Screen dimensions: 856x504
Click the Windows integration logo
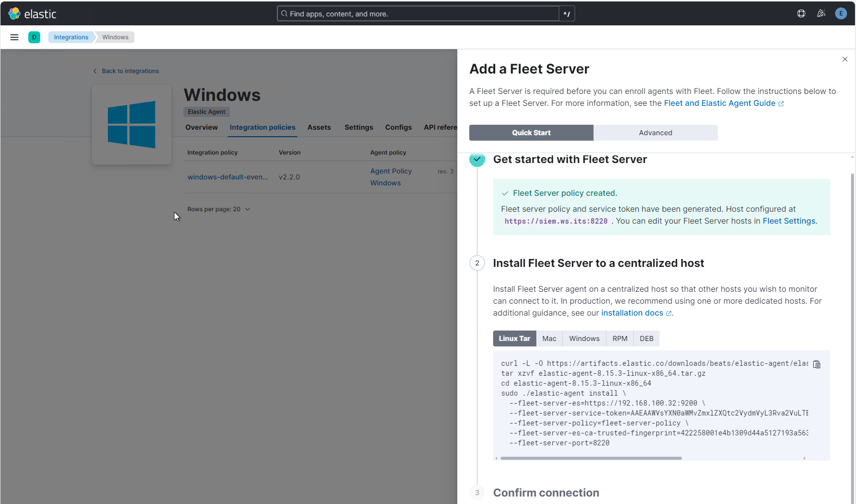pos(132,125)
